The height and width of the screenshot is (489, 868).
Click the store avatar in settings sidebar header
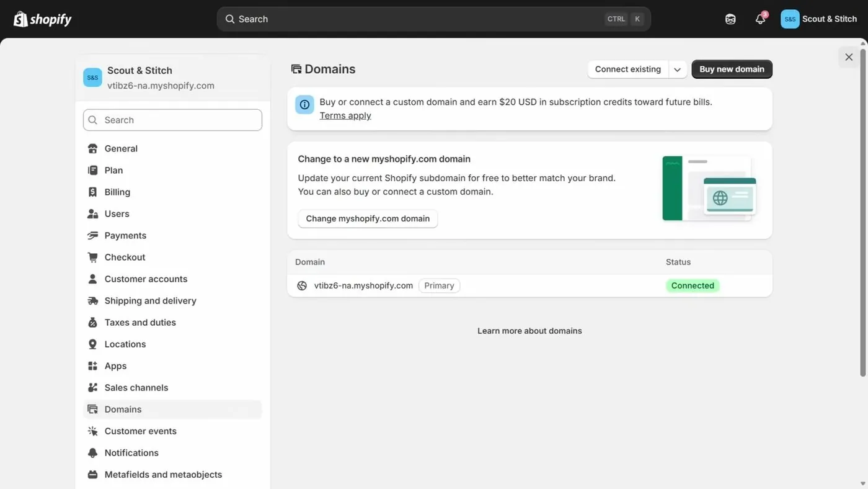coord(92,78)
